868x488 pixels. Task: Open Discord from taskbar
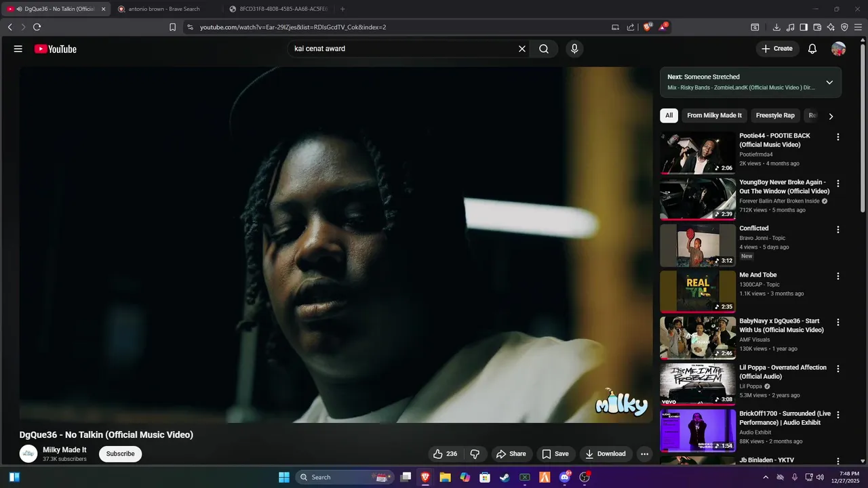(564, 477)
